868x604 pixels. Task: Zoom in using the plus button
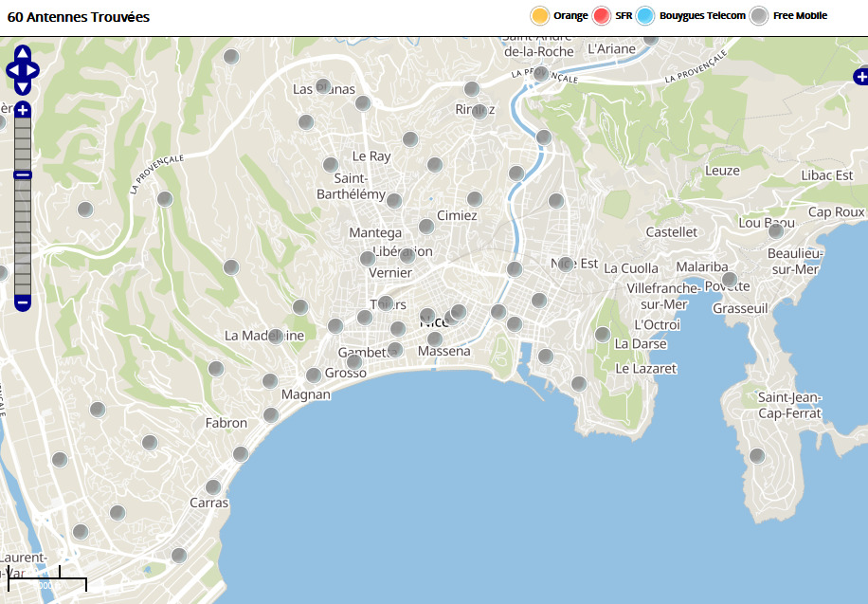click(x=23, y=110)
